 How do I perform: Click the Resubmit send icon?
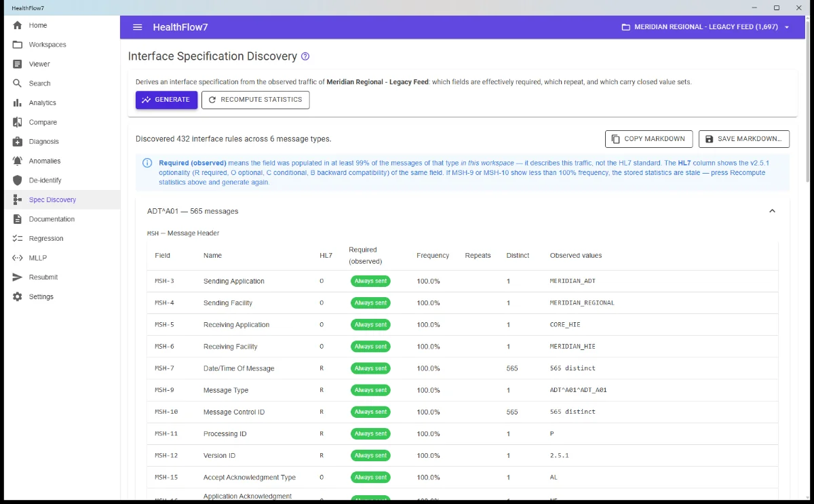click(18, 277)
